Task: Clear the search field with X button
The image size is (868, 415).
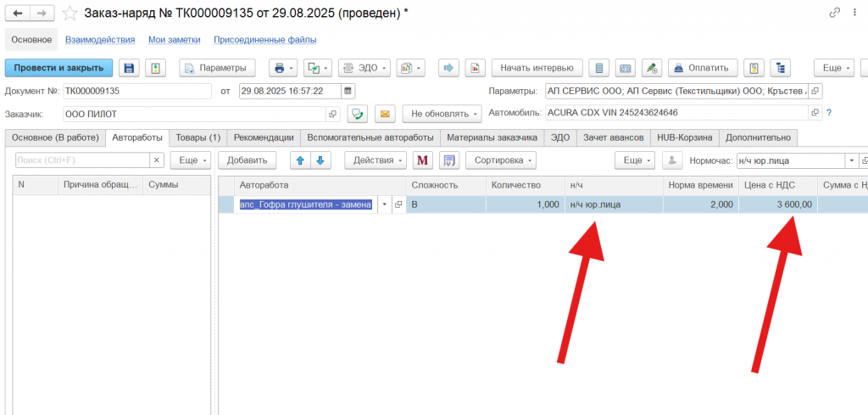Action: point(157,160)
